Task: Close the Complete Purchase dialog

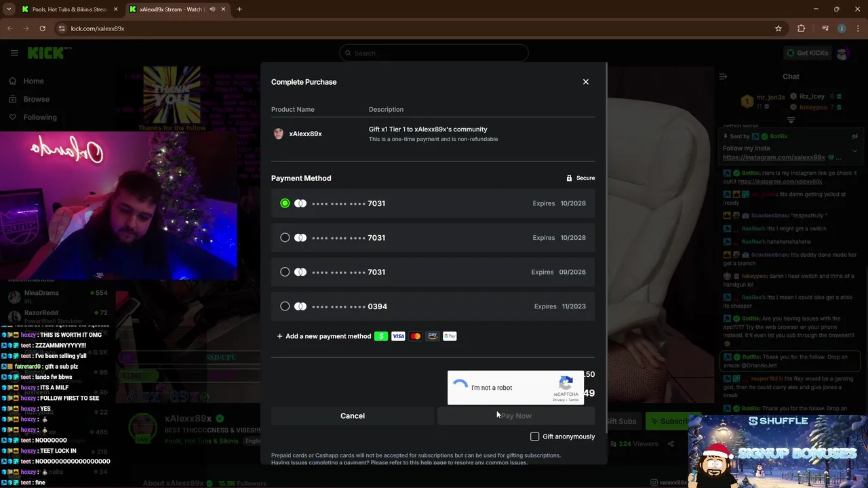Action: click(586, 82)
